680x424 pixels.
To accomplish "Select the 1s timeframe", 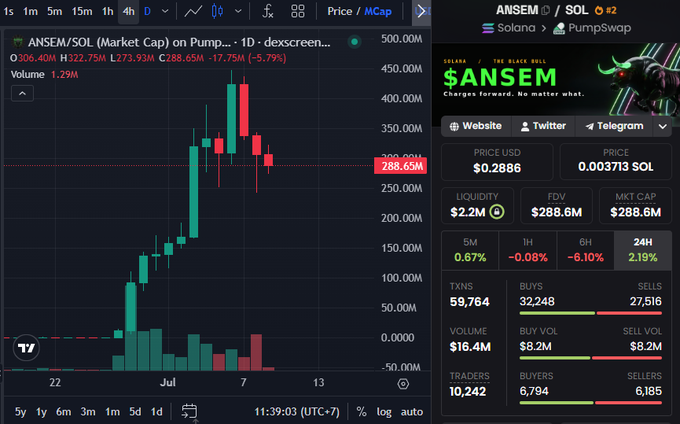I will click(x=8, y=11).
